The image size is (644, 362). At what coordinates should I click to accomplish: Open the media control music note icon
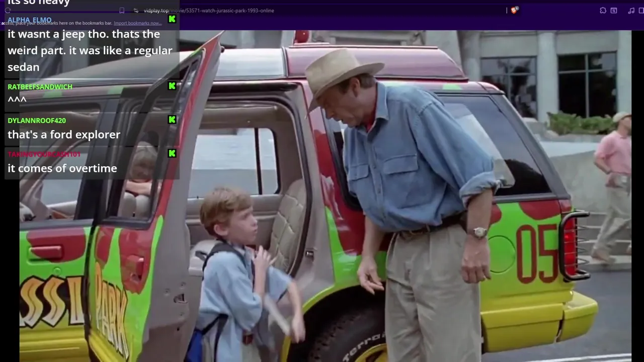[631, 11]
